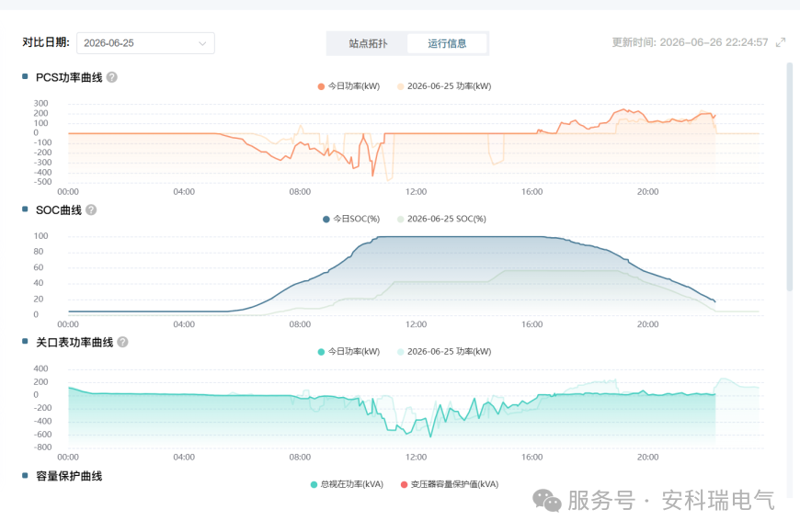
Task: Open help icon beside 关口表功率曲线
Action: point(122,342)
